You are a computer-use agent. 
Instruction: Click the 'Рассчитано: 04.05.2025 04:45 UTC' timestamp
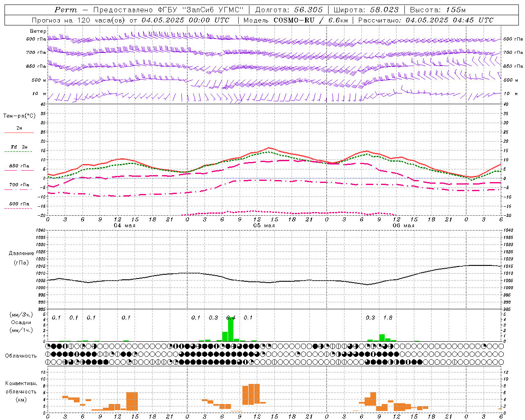tap(426, 20)
